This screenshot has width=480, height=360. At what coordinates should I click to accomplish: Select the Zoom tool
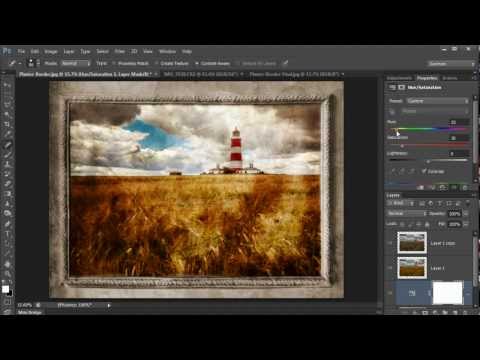tap(7, 274)
